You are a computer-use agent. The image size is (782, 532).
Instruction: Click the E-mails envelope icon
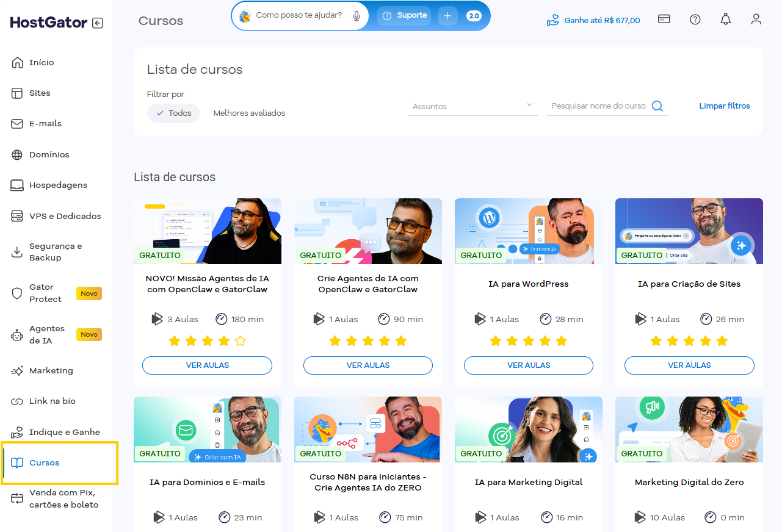[x=17, y=123]
